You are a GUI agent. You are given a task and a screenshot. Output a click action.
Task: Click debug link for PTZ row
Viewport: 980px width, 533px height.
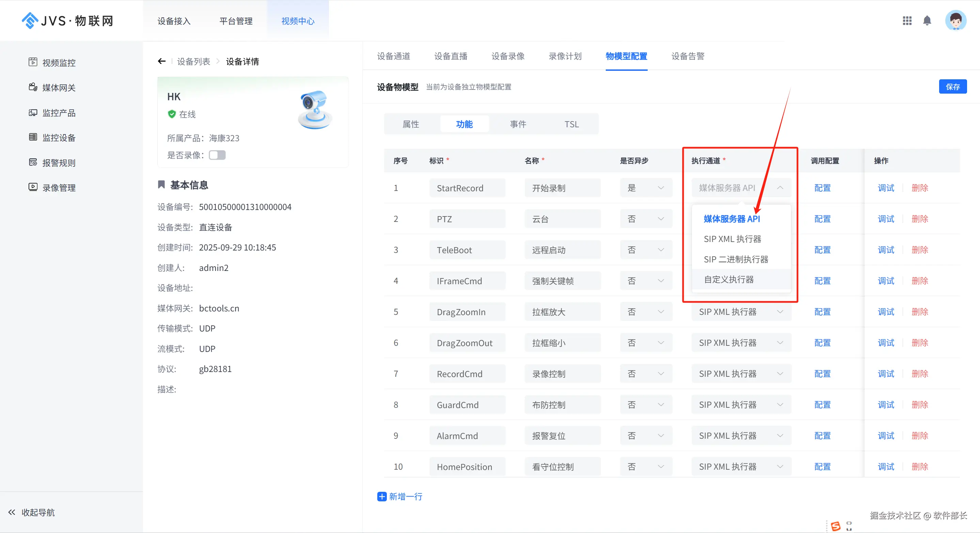pyautogui.click(x=886, y=219)
